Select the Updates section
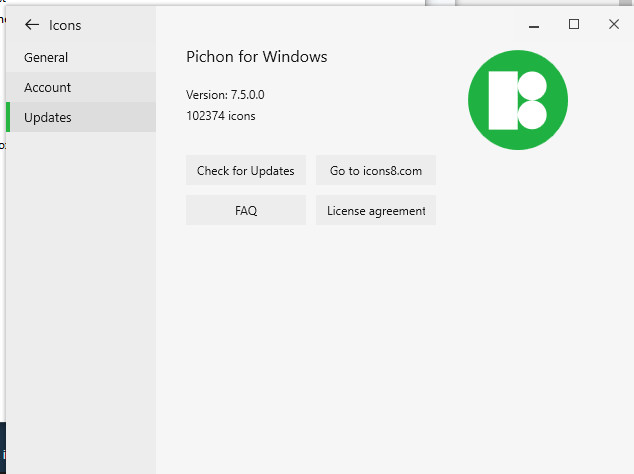This screenshot has height=474, width=634. click(x=81, y=117)
